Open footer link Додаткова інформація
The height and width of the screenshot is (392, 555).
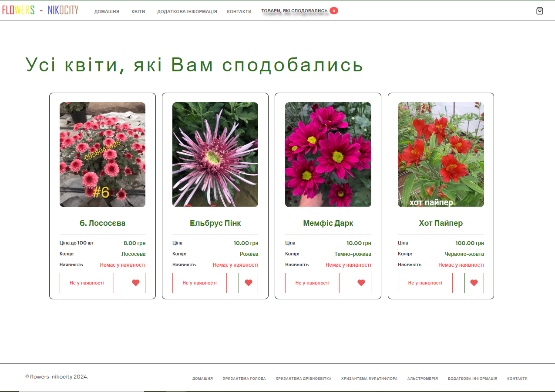click(x=472, y=379)
